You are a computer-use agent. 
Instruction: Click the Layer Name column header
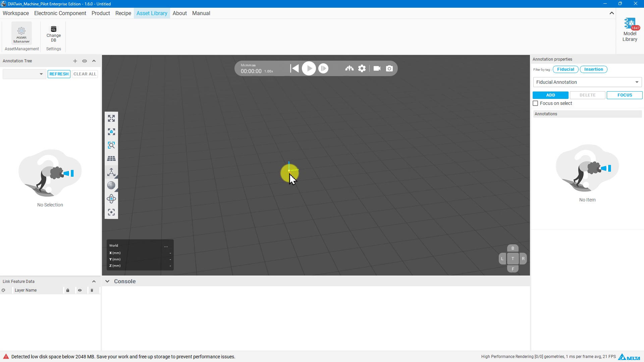[26, 290]
